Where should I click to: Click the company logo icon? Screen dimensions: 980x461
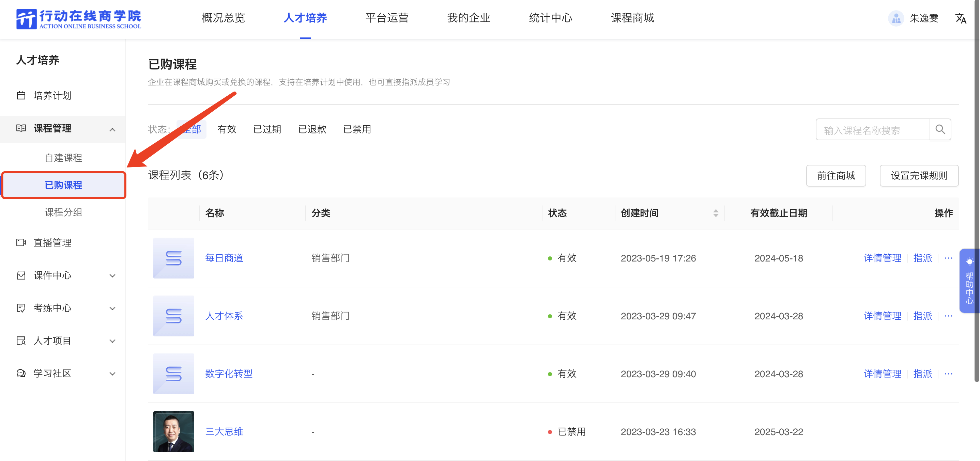pos(26,19)
